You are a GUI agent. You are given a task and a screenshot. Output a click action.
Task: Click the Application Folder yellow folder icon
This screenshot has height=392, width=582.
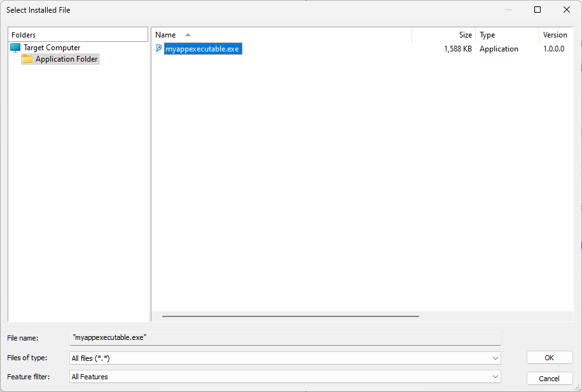click(27, 59)
